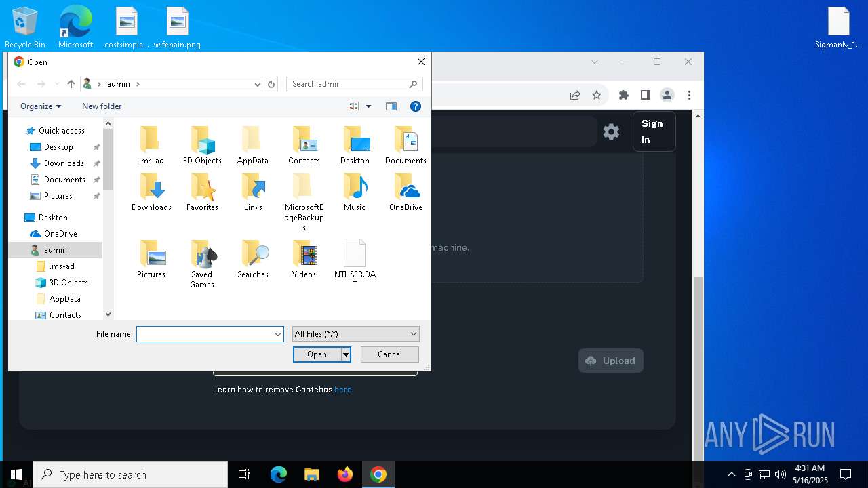
Task: Select the Music folder icon
Action: [355, 192]
